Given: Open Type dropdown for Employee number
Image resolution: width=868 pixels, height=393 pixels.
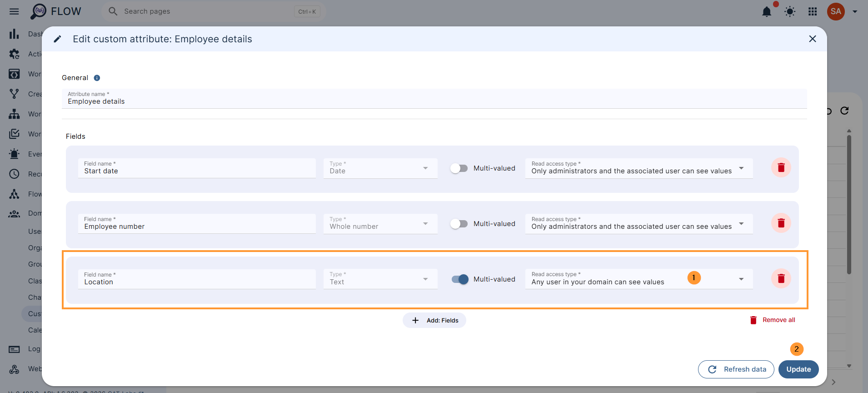Looking at the screenshot, I should coord(380,224).
